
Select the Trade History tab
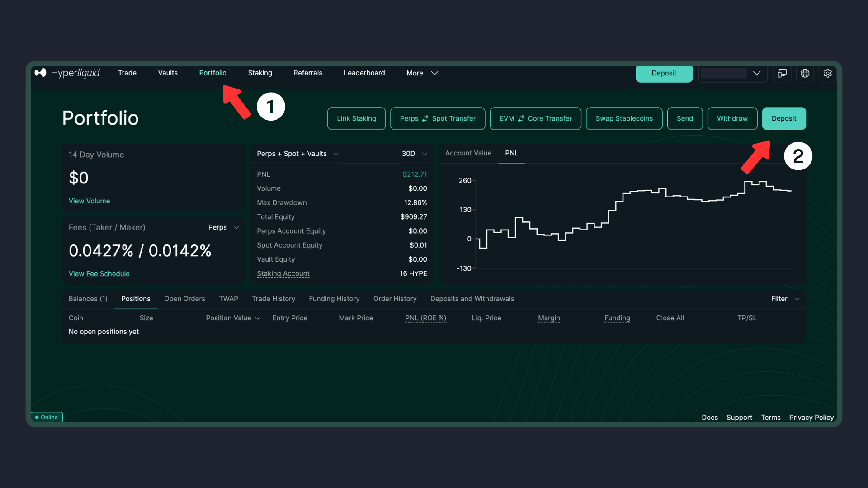(x=273, y=299)
